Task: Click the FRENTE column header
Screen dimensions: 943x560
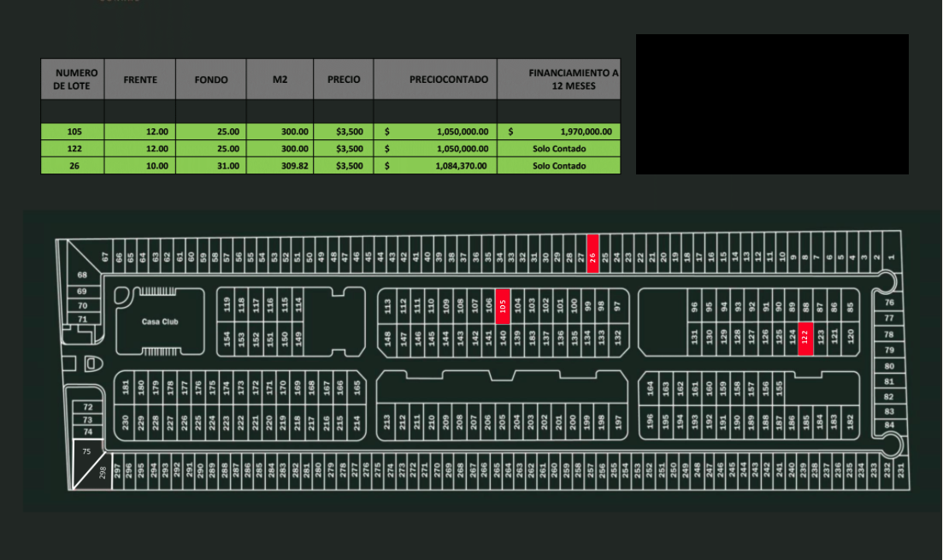Action: pos(140,80)
